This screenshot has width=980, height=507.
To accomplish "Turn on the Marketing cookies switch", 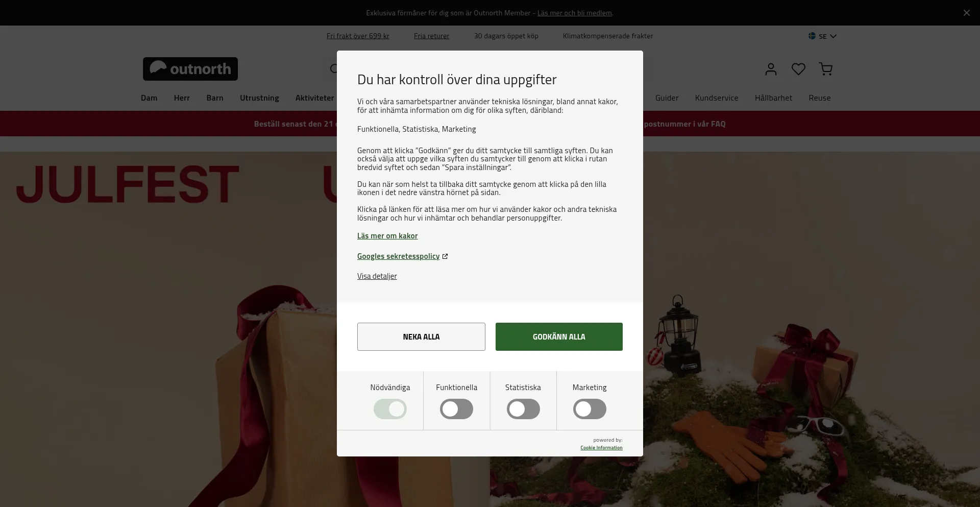I will 590,409.
